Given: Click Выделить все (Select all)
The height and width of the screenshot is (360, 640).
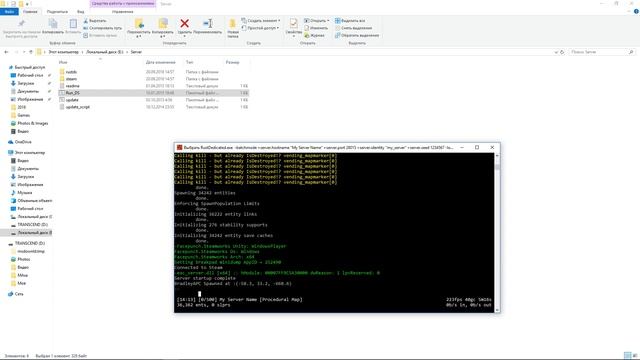Looking at the screenshot, I should [350, 20].
